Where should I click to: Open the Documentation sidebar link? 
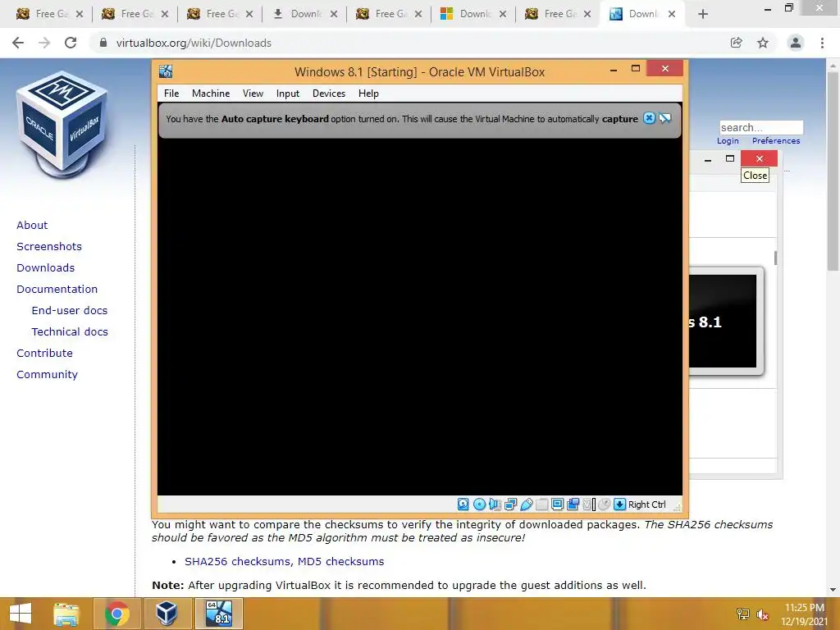[x=57, y=290]
